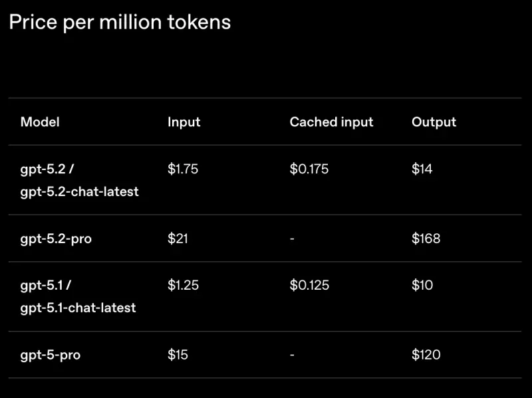Click the $120 output price
532x398 pixels.
(x=426, y=355)
